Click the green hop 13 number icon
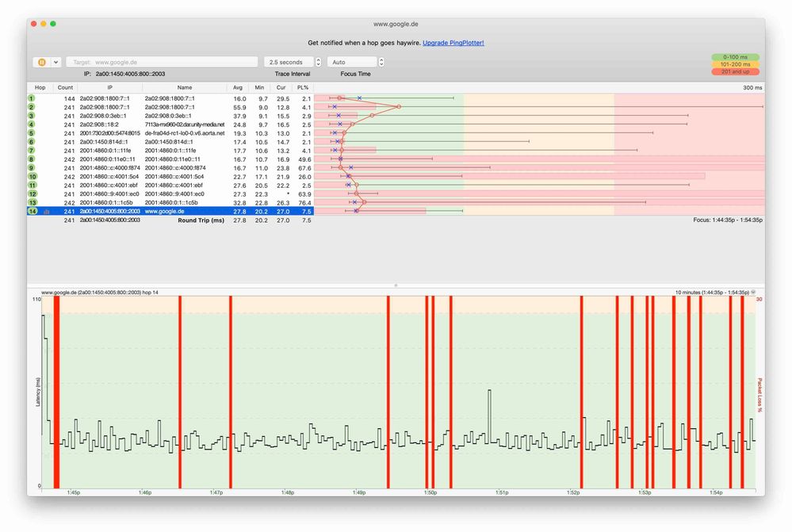The height and width of the screenshot is (532, 792). tap(33, 203)
